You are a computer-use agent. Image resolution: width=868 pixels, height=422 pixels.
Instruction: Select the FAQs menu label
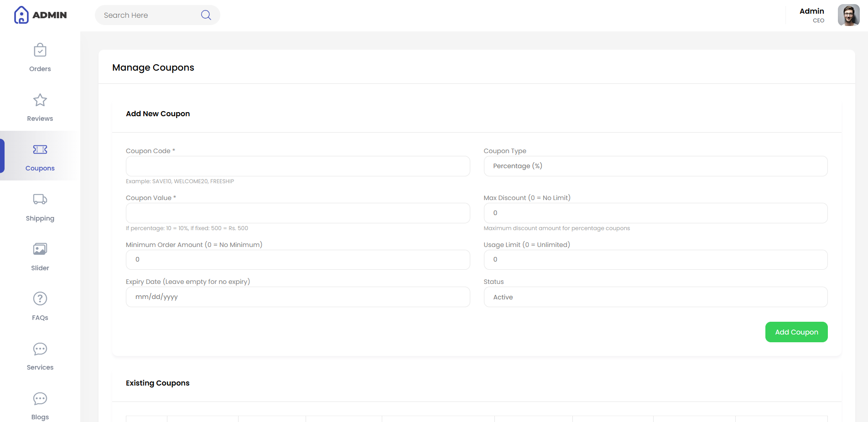[40, 318]
